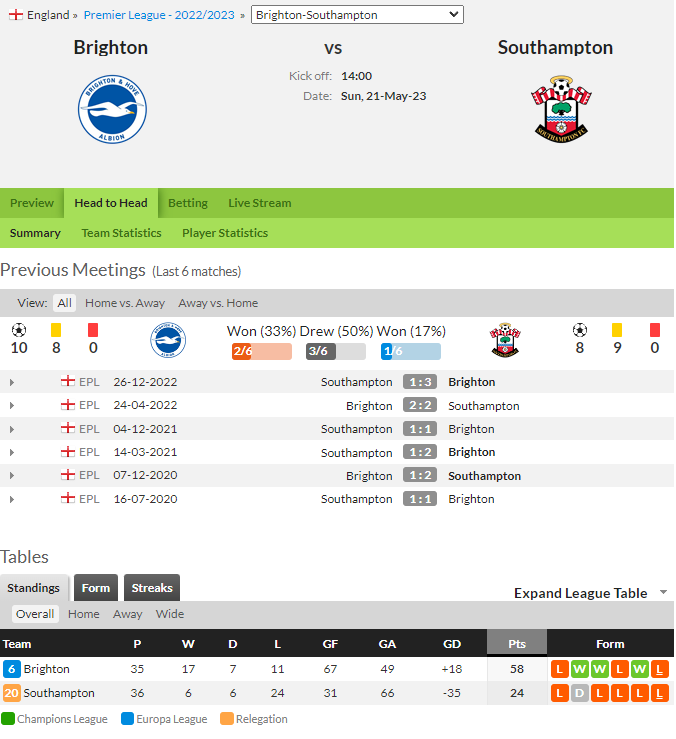Image resolution: width=676 pixels, height=739 pixels.
Task: Click small Southampton badge in Previous Meetings
Action: click(x=505, y=340)
